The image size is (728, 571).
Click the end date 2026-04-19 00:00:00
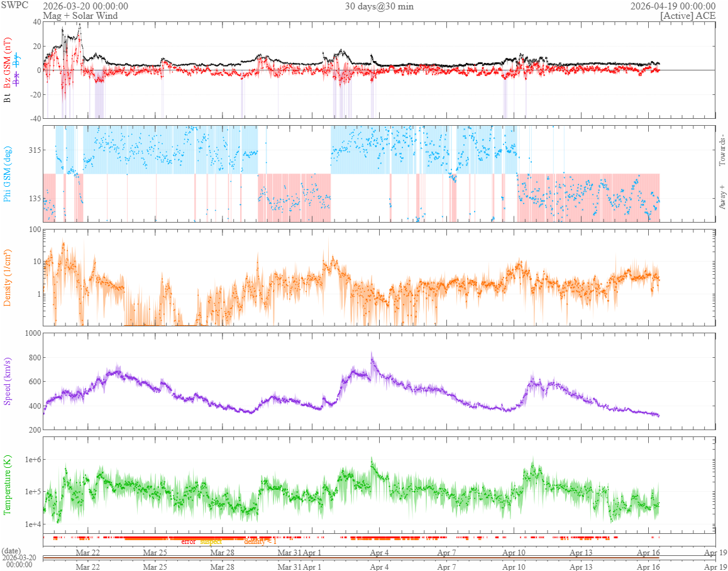point(673,6)
